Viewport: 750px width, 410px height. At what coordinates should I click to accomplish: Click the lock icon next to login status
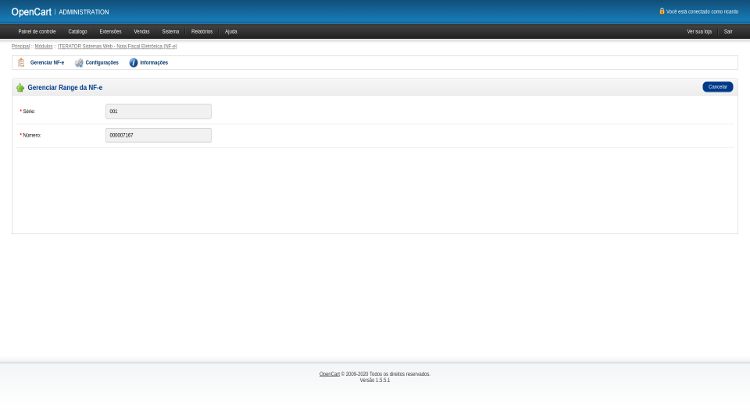(662, 11)
